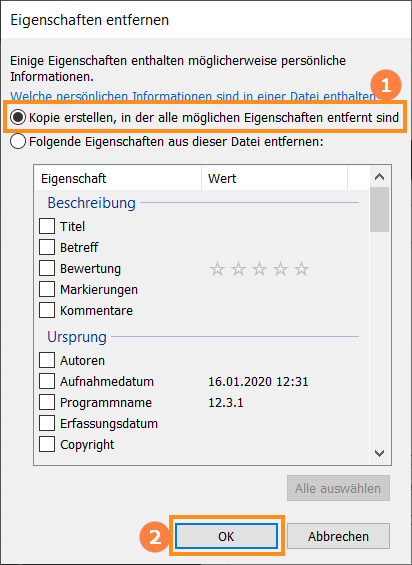
Task: Click the 'Alle auswählen' button
Action: tap(338, 488)
